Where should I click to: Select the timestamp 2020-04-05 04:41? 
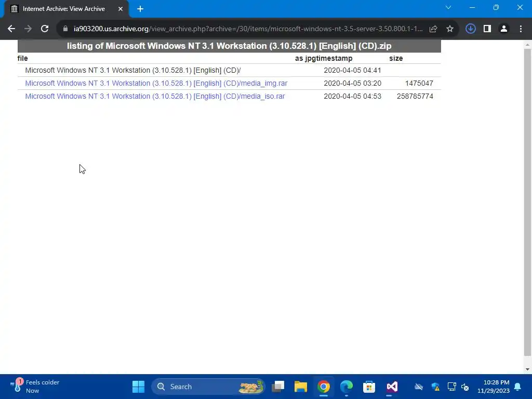tap(353, 70)
